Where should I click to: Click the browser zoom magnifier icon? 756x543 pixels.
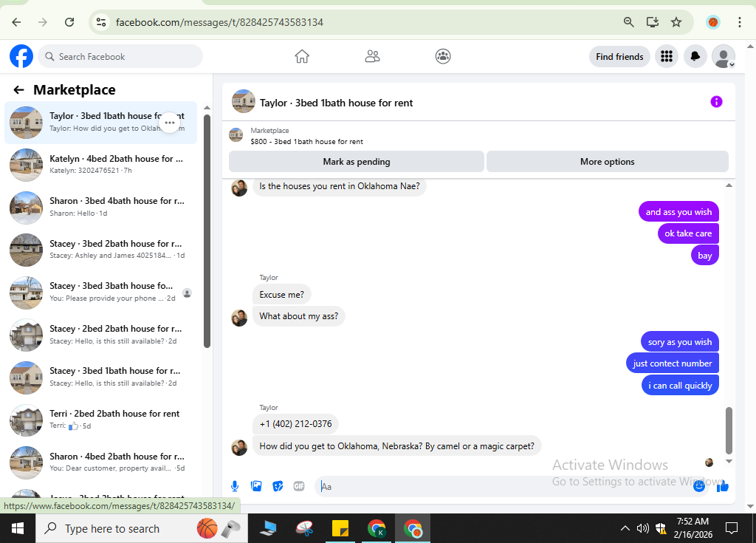click(x=628, y=22)
